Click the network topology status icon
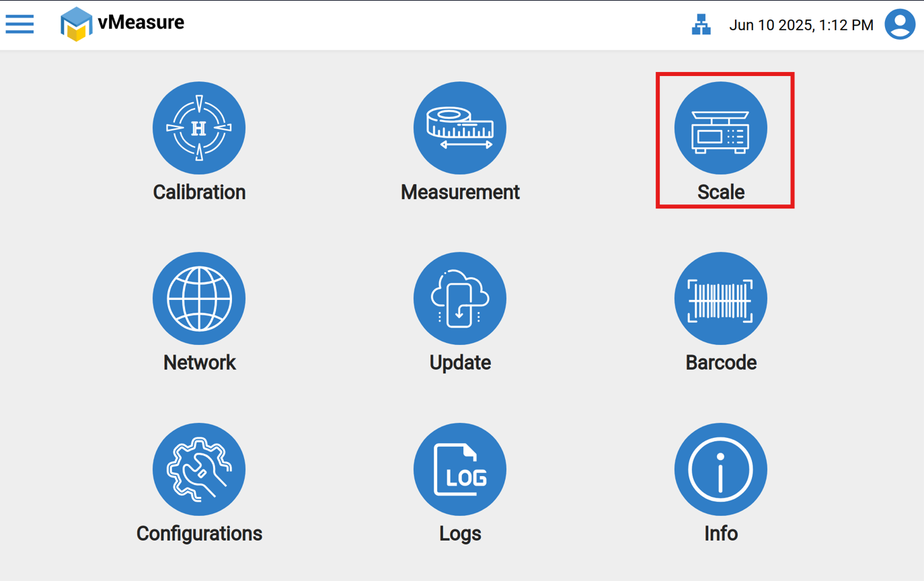 point(701,25)
